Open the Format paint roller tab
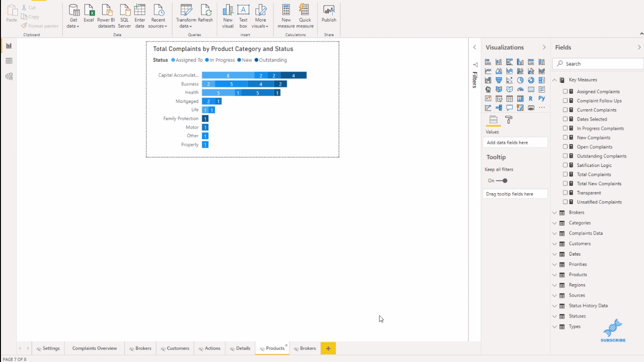 pyautogui.click(x=509, y=120)
